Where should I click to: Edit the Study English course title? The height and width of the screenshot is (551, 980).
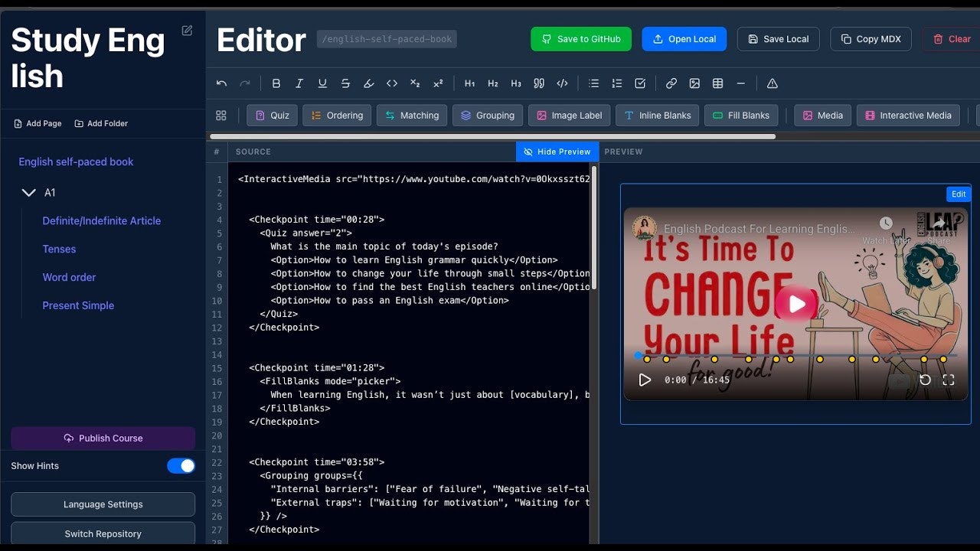[187, 31]
